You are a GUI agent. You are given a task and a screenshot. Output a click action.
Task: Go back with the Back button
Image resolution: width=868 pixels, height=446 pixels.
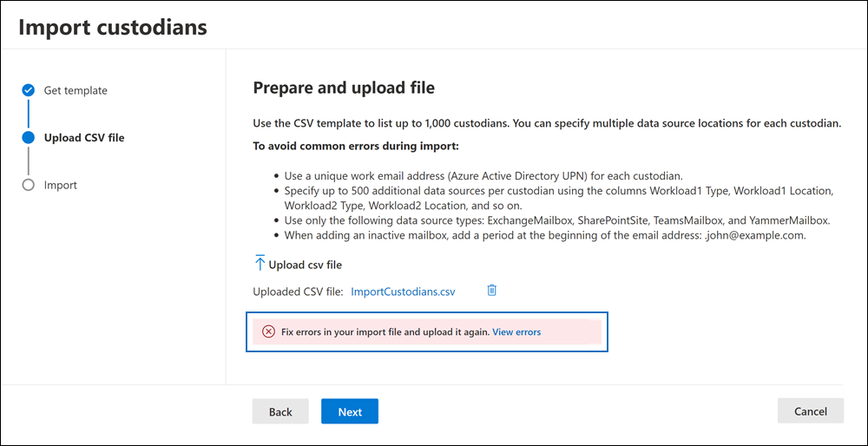click(x=280, y=411)
